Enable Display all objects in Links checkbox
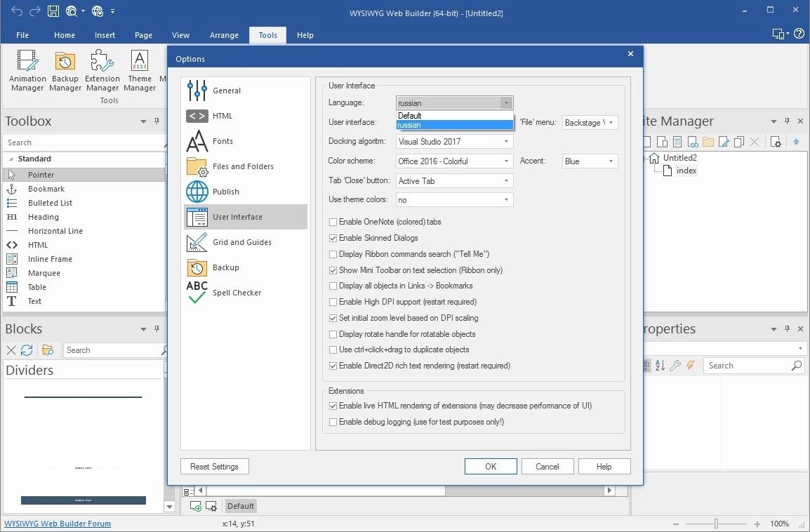This screenshot has height=532, width=810. point(333,286)
